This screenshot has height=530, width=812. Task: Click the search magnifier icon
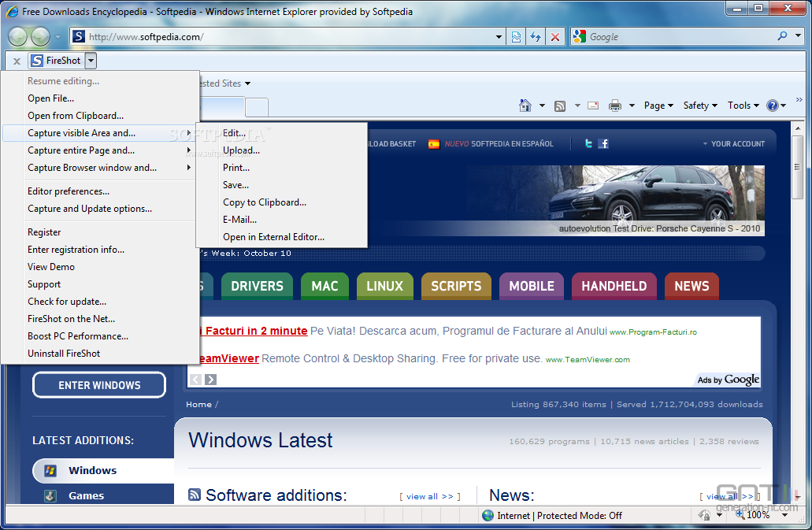tap(782, 35)
